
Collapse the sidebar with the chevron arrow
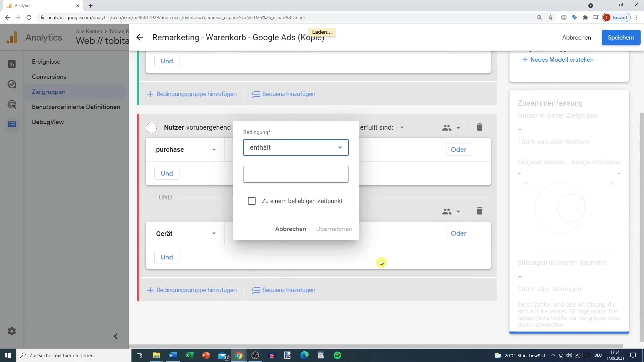(116, 336)
